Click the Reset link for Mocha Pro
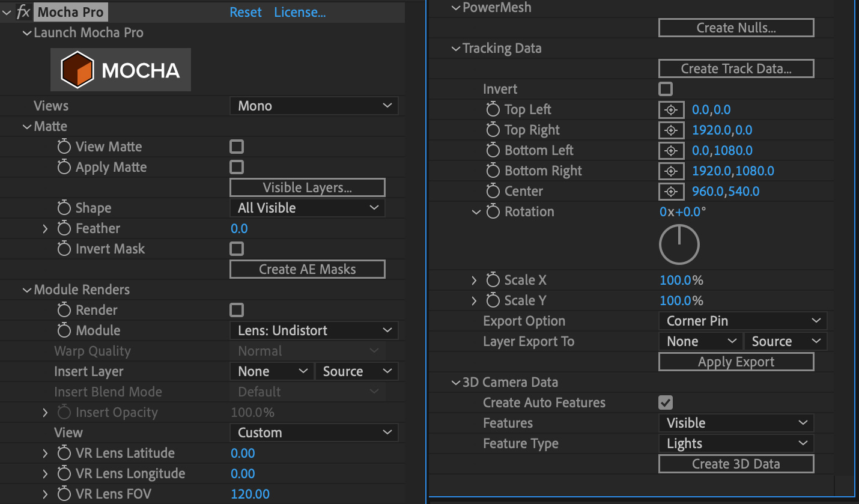Viewport: 859px width, 504px height. [x=246, y=12]
